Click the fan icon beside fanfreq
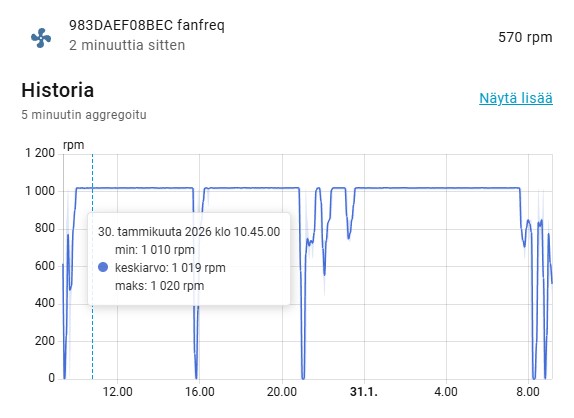The image size is (574, 418). (41, 38)
